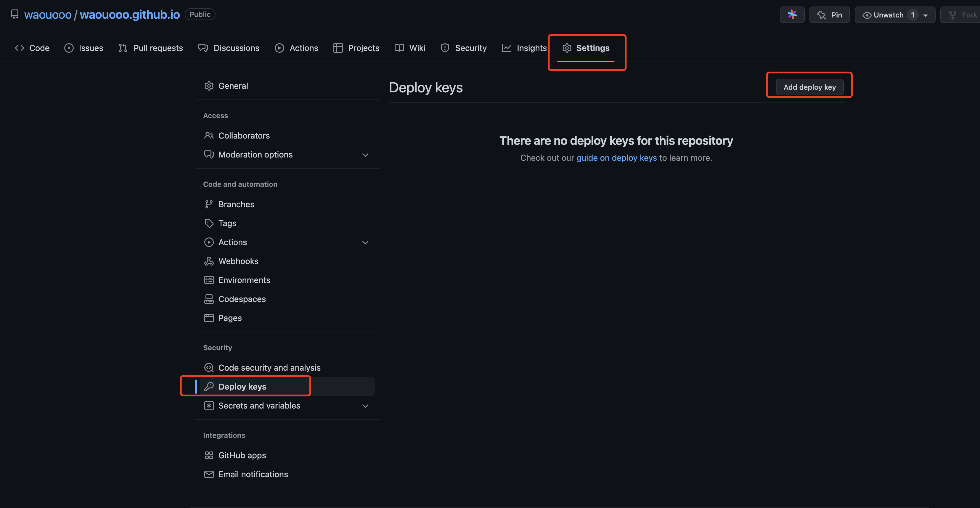Click the Collaborators people icon

(x=209, y=136)
